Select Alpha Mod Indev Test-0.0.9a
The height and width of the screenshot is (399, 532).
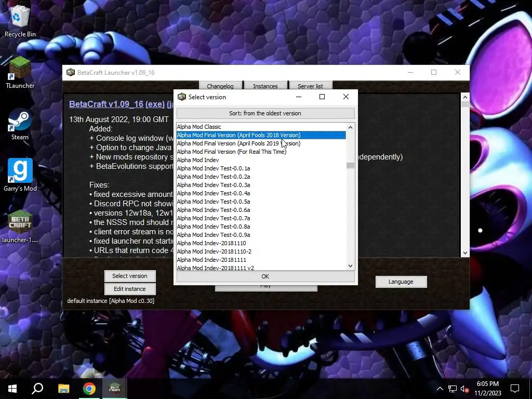point(261,235)
